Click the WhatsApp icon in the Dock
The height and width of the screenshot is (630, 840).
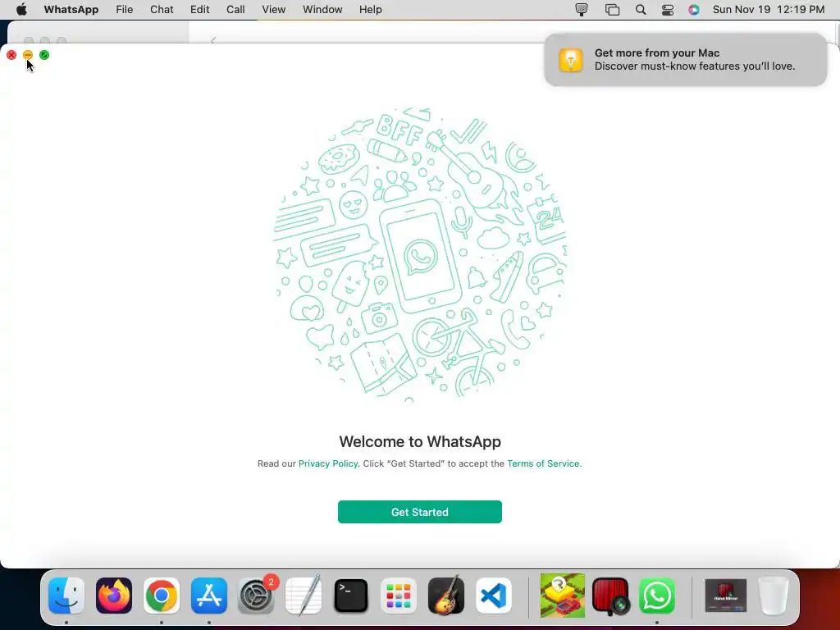point(657,596)
